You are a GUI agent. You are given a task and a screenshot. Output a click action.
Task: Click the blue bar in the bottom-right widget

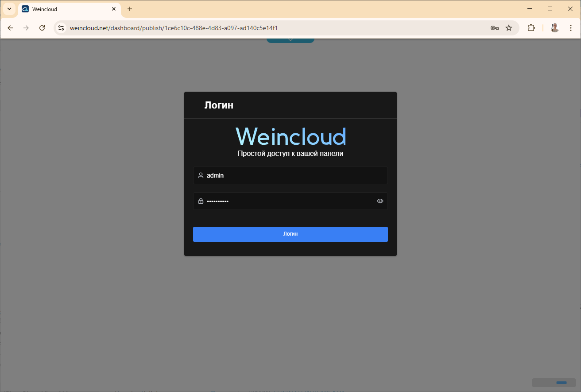pyautogui.click(x=561, y=383)
